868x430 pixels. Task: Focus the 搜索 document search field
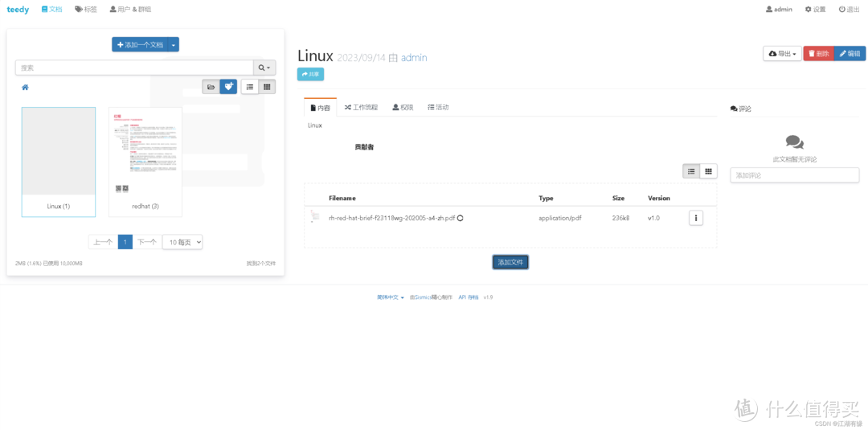pos(134,68)
